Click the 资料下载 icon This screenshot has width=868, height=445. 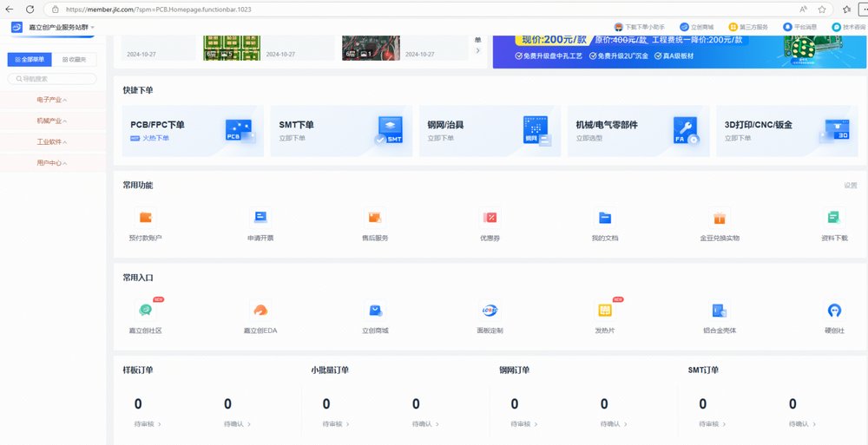click(x=834, y=218)
